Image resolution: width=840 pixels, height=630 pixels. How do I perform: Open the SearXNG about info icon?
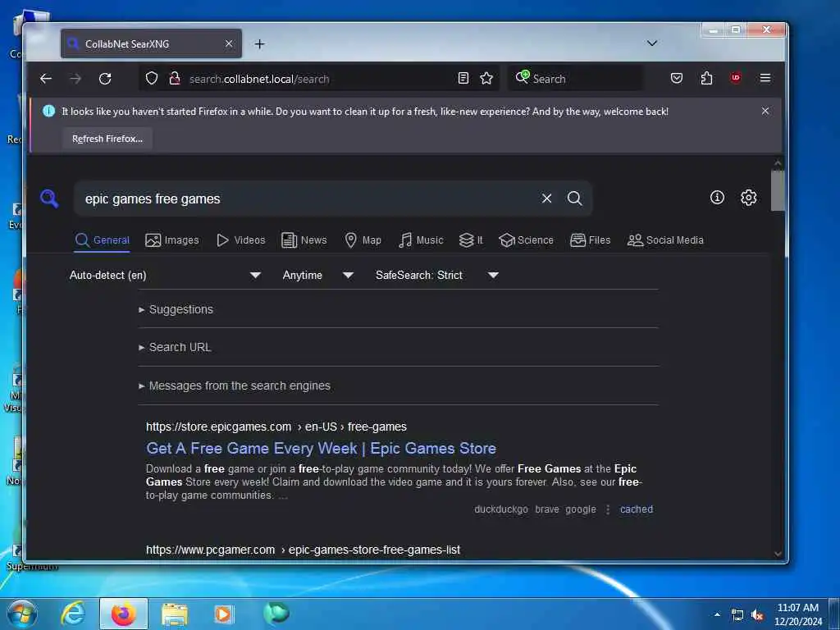(x=717, y=198)
